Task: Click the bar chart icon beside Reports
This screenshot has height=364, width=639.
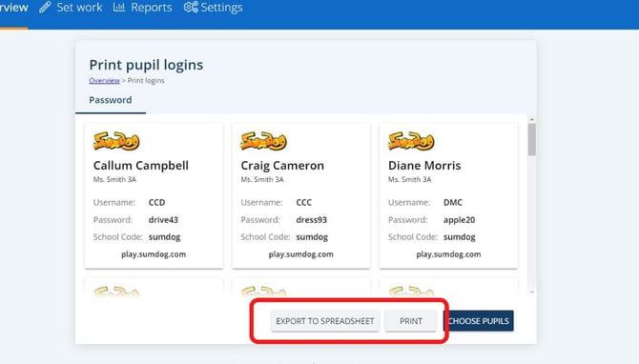Action: click(119, 7)
